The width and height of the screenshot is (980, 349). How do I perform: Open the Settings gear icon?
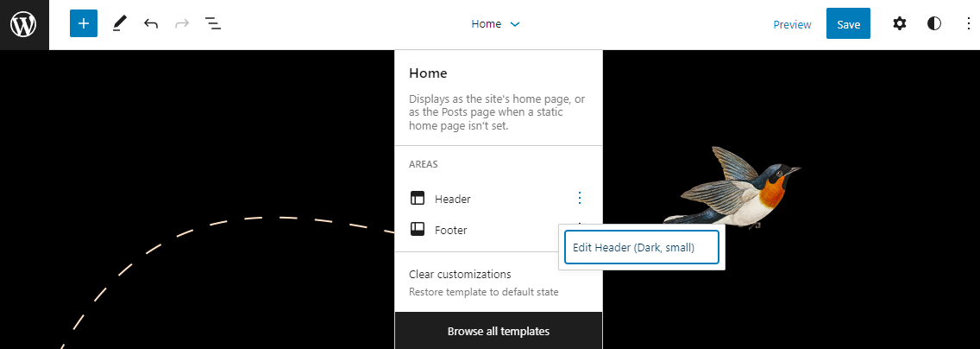[900, 24]
